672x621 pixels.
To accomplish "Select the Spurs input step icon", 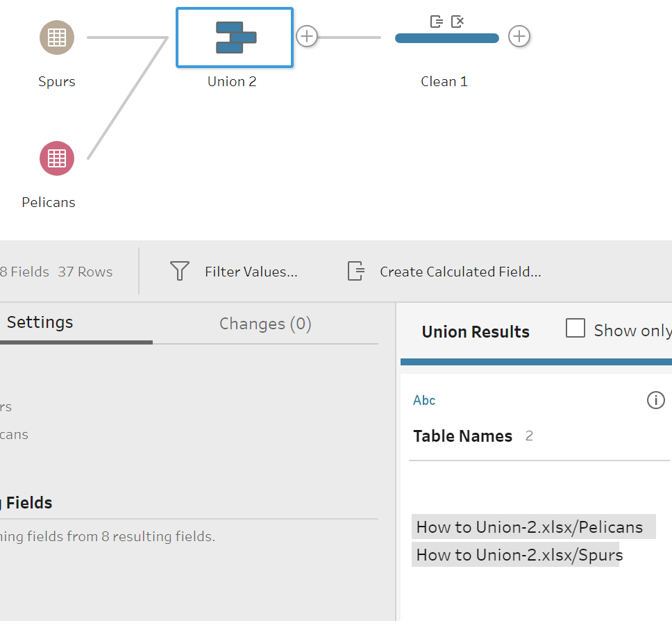I will click(x=57, y=38).
